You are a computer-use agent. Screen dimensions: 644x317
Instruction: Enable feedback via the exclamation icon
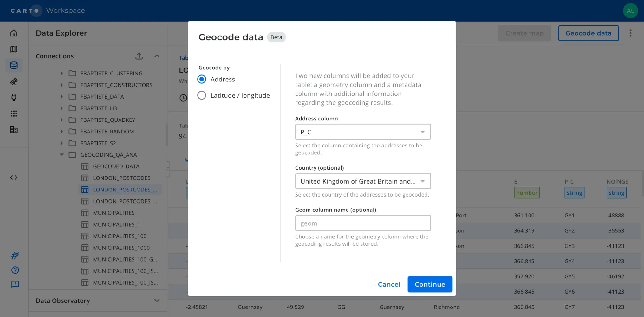click(14, 284)
